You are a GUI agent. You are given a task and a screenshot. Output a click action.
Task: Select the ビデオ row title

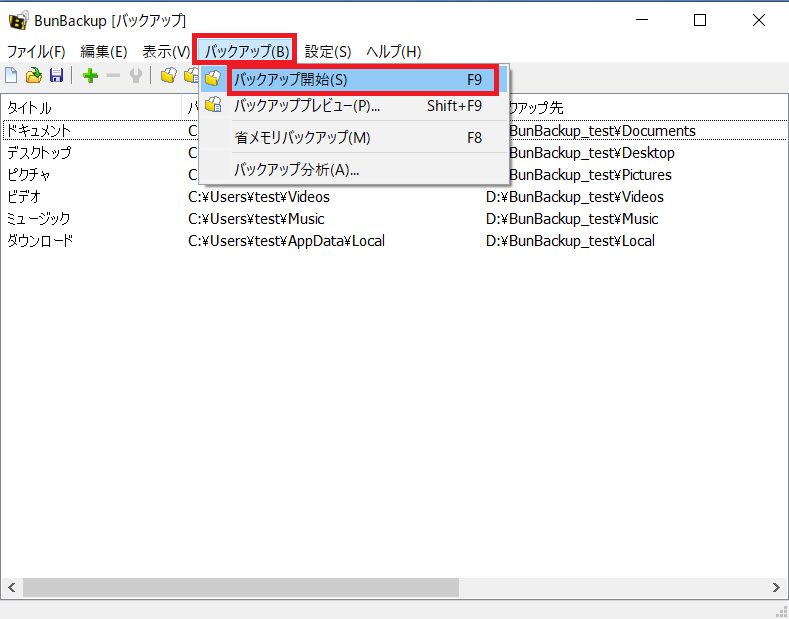coord(24,196)
